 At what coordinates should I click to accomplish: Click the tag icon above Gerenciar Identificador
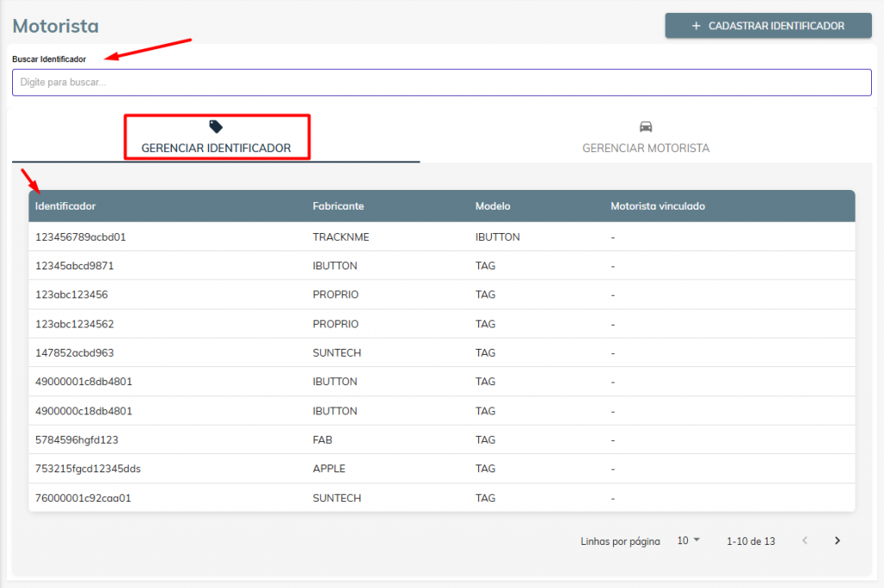(x=216, y=126)
